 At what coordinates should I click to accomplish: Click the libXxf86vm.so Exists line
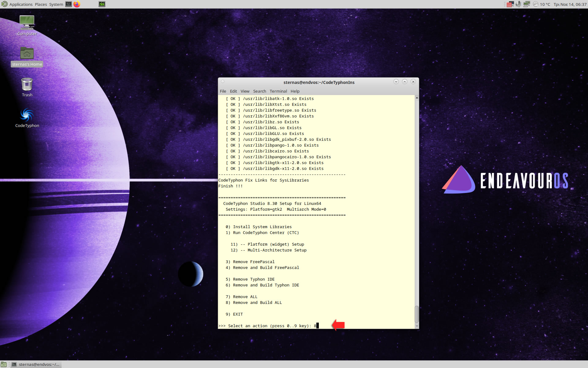(270, 116)
